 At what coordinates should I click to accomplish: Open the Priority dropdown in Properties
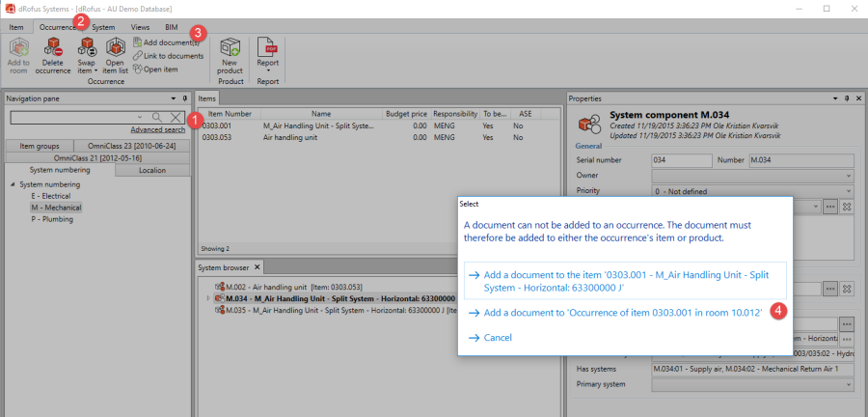[x=850, y=192]
